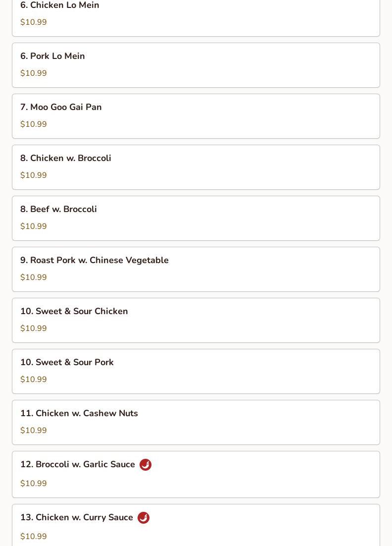Choose 10. Sweet & Sour Chicken

click(196, 321)
